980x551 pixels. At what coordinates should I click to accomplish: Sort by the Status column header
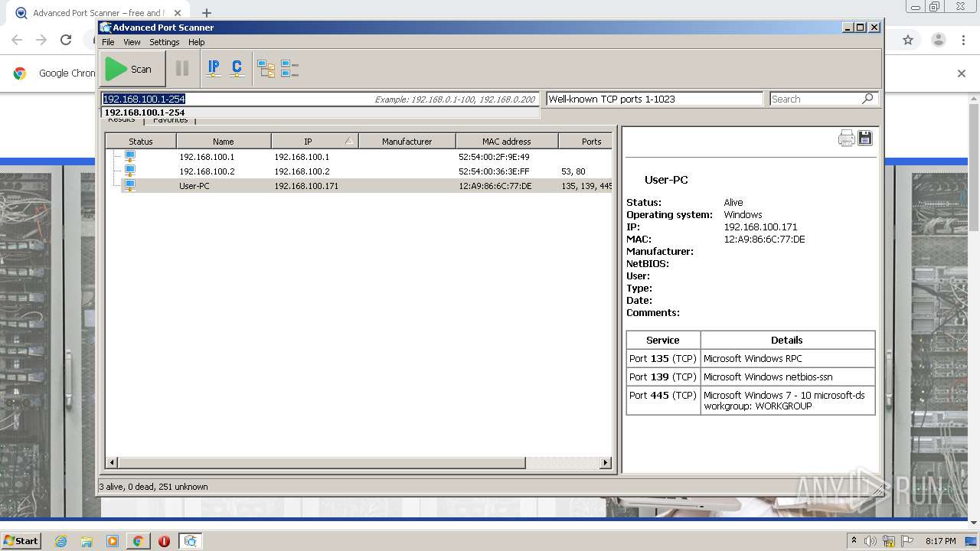click(141, 141)
